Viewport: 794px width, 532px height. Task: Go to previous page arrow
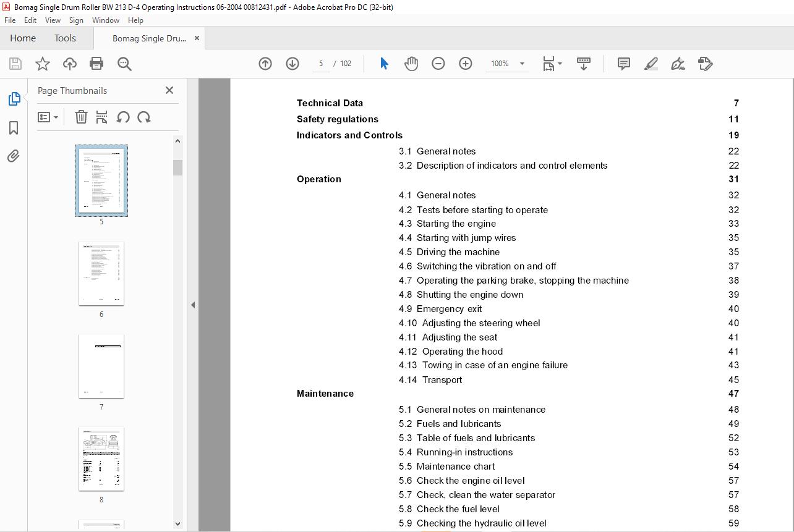(x=265, y=64)
